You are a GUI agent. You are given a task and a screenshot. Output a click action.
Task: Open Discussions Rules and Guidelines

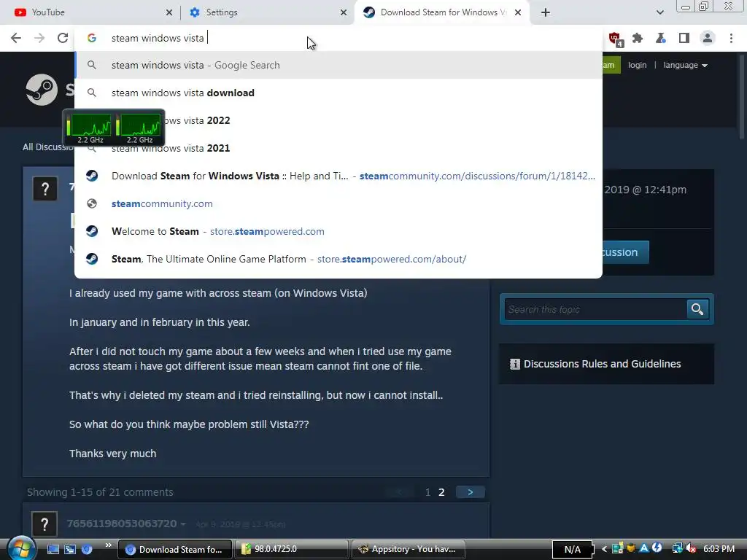602,364
